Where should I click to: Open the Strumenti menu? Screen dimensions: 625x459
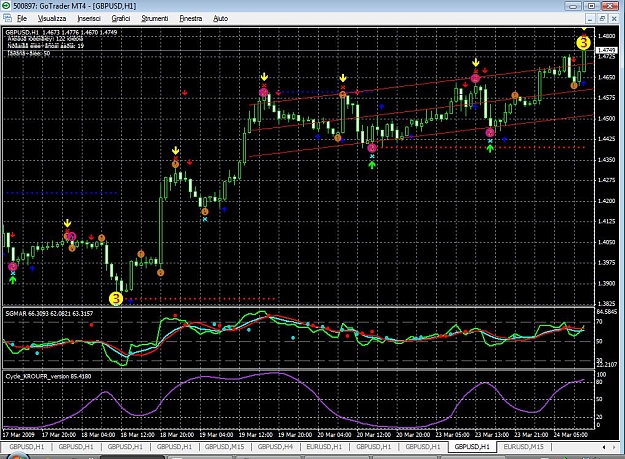(x=155, y=18)
